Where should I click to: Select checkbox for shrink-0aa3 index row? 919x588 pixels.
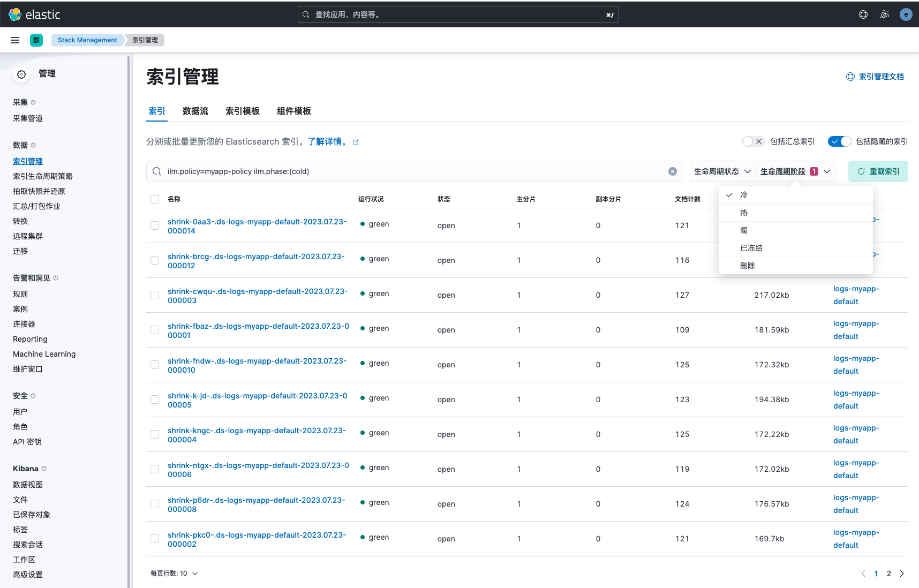click(x=155, y=225)
